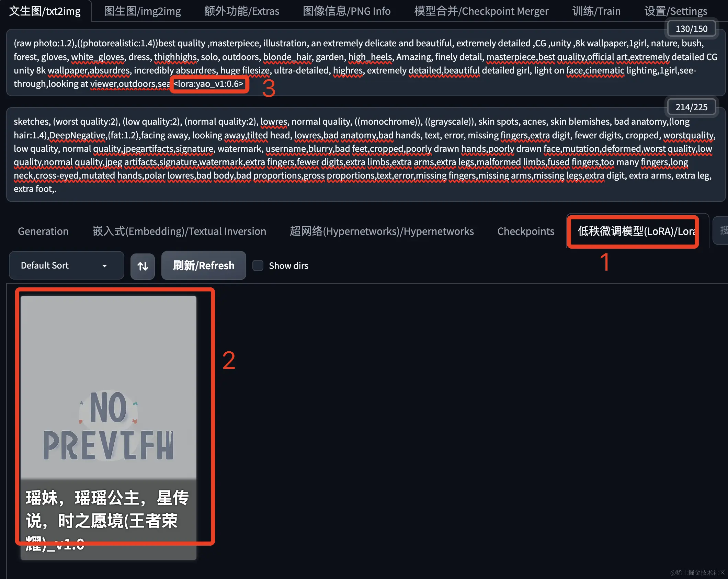Click the 刷新/Refresh button
This screenshot has height=579, width=728.
[203, 266]
